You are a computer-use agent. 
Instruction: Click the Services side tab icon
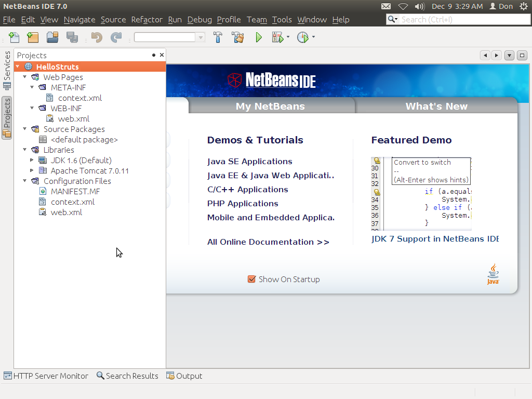(x=7, y=86)
